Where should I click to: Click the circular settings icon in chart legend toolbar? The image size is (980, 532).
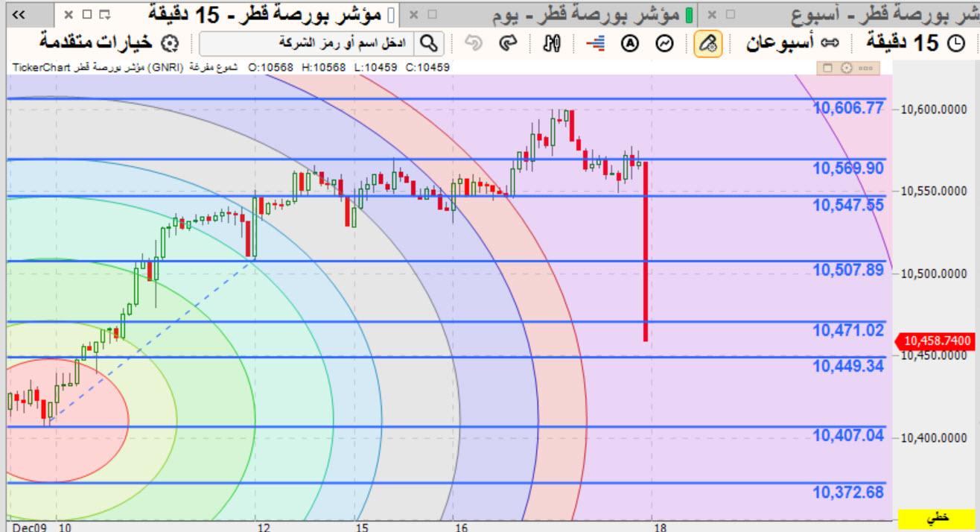846,68
